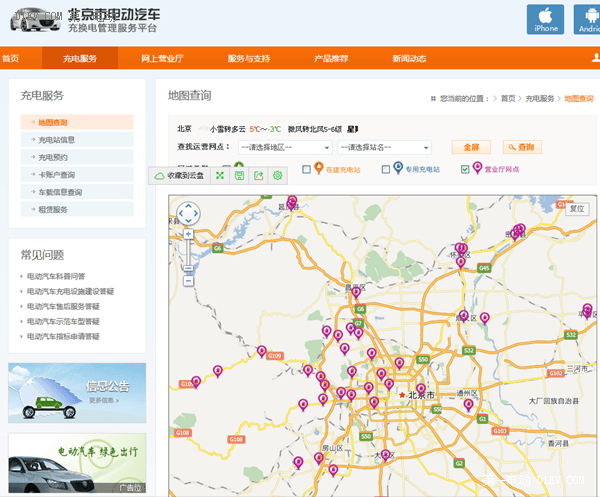Click the 查询 search button
The image size is (600, 497).
(x=522, y=147)
